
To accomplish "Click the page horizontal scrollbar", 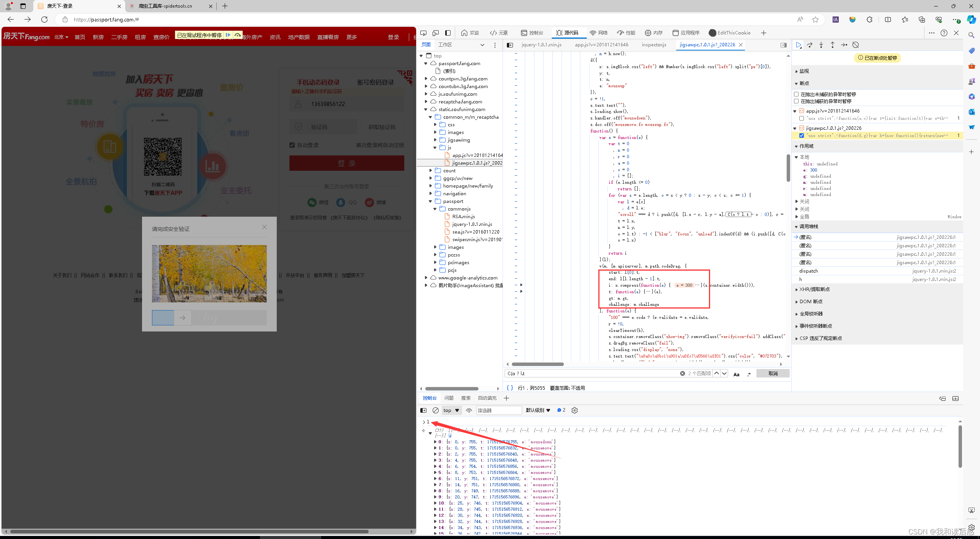I will pos(189,531).
